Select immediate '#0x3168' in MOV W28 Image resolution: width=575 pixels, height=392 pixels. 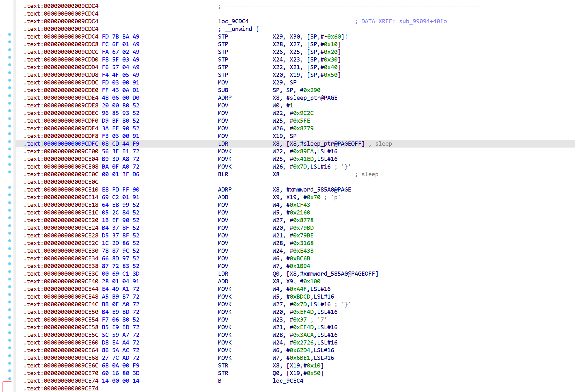click(302, 243)
